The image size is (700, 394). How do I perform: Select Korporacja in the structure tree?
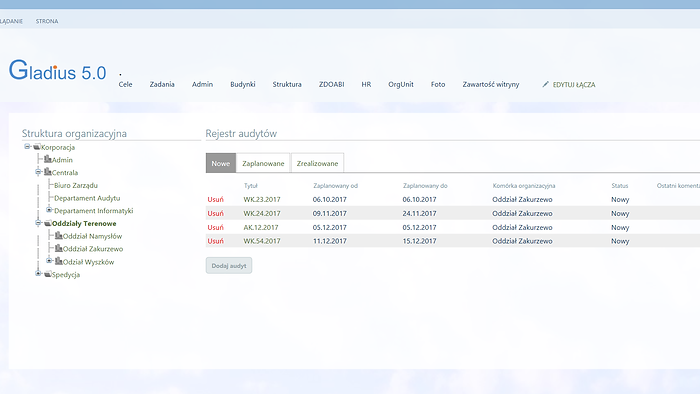pyautogui.click(x=58, y=147)
